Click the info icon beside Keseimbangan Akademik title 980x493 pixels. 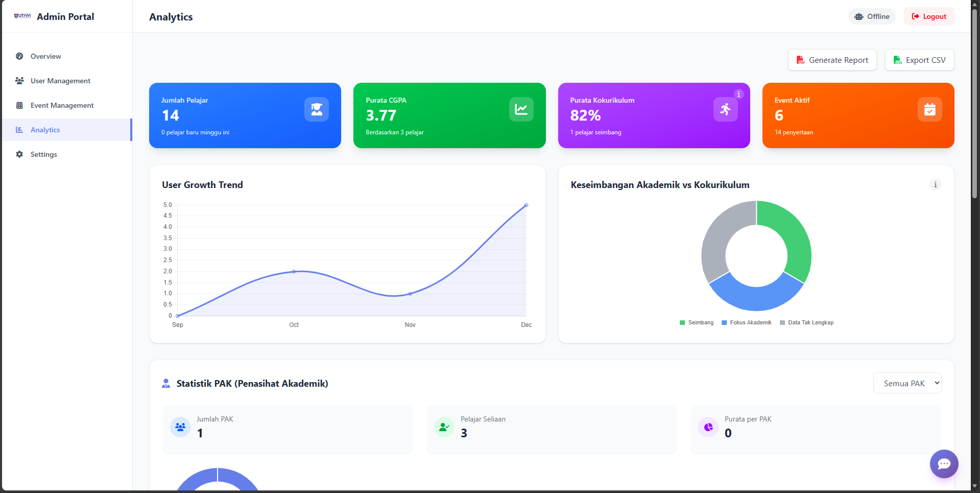point(935,184)
